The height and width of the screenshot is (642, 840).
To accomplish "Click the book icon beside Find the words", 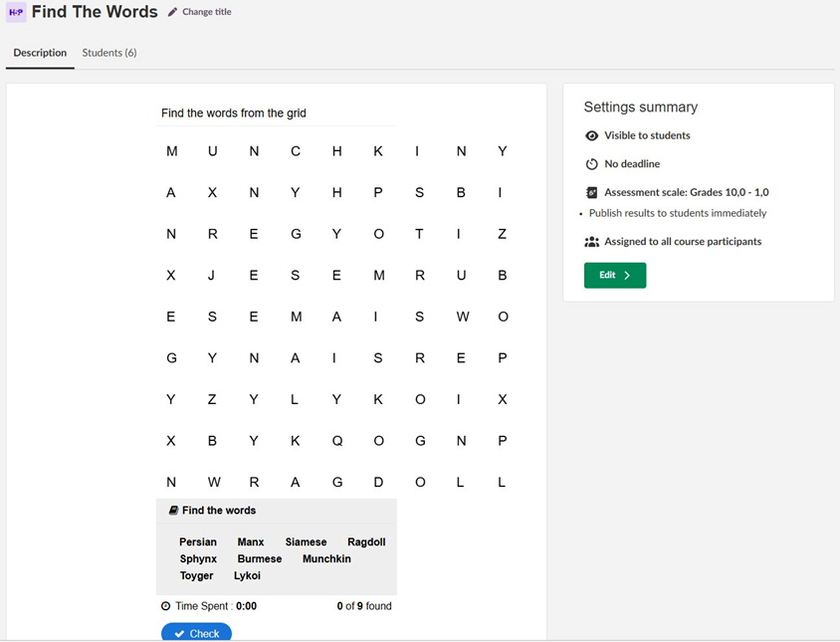I will [173, 511].
